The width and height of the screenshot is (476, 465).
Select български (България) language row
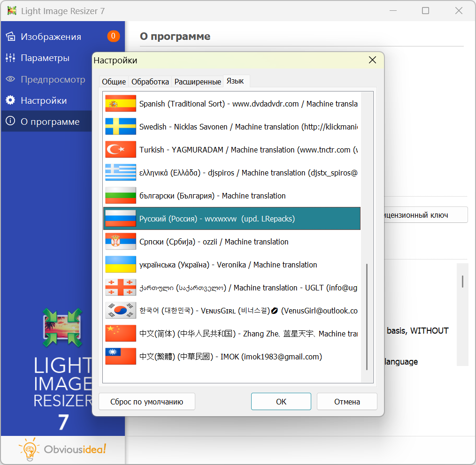pos(231,196)
